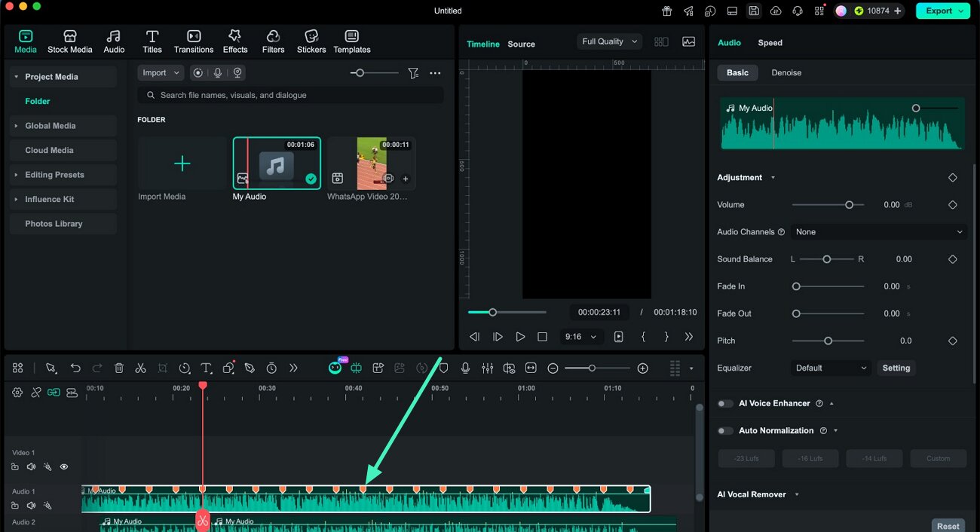
Task: Switch to the Speed tab
Action: (x=770, y=43)
